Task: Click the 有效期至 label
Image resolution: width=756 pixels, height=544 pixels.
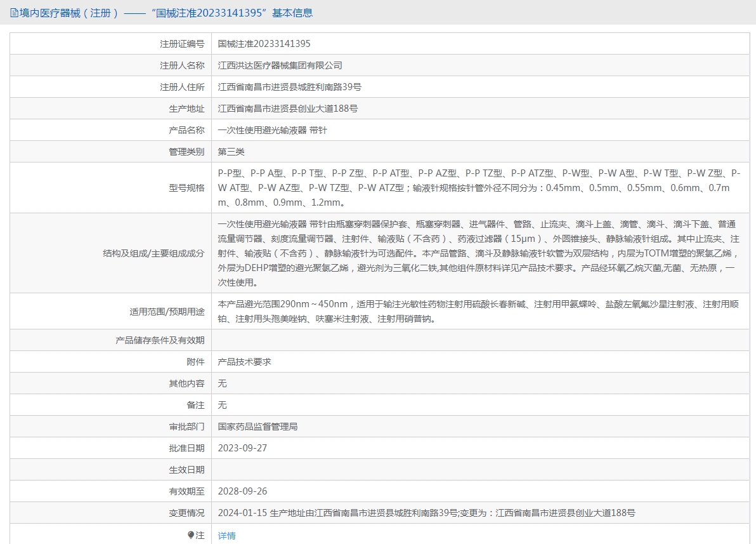Action: tap(186, 491)
